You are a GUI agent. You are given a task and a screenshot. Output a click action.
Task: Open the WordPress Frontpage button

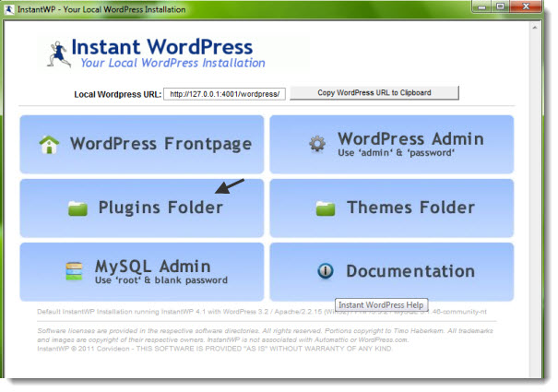pyautogui.click(x=142, y=144)
